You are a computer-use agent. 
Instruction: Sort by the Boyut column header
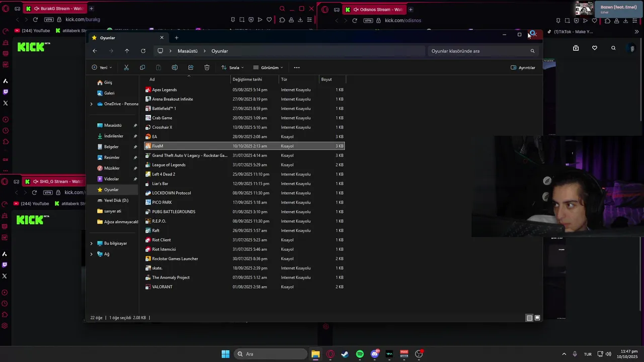[333, 79]
